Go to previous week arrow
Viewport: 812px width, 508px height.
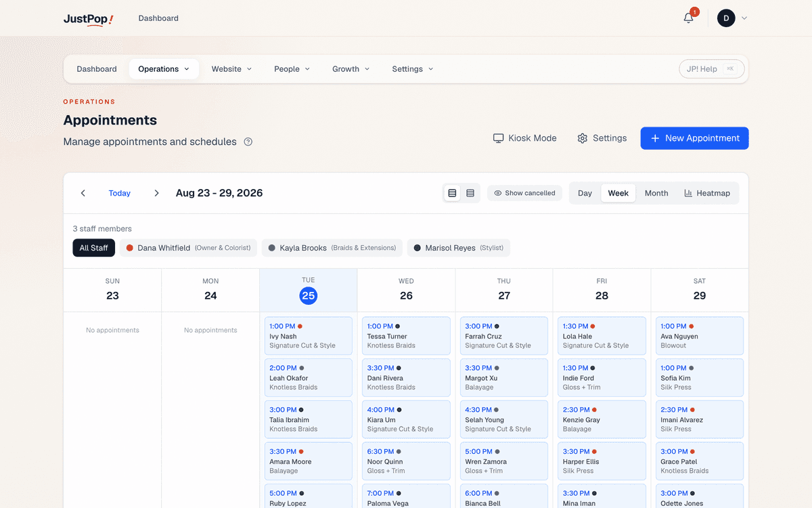[x=83, y=193]
